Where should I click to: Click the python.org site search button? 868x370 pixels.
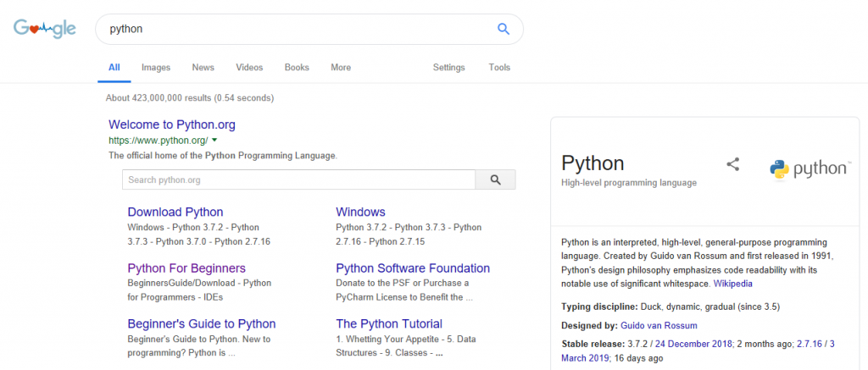click(495, 179)
